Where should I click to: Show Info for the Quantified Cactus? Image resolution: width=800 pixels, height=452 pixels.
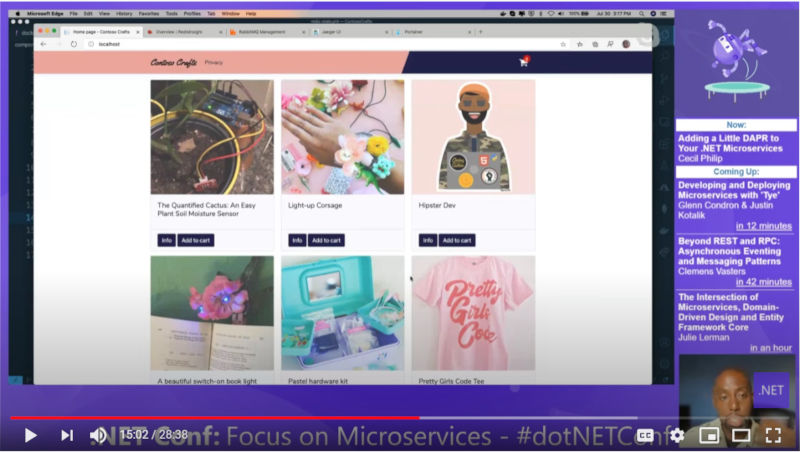point(166,240)
